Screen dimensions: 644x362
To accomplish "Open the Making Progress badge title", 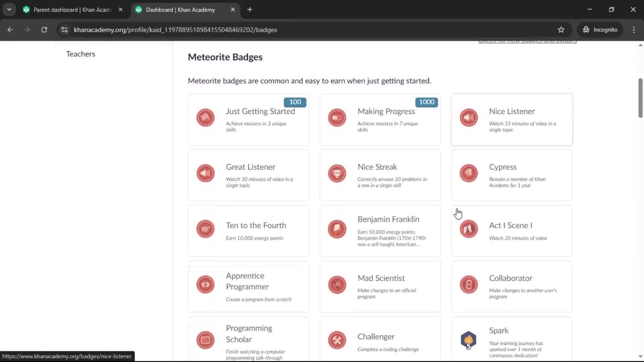I will tap(386, 111).
